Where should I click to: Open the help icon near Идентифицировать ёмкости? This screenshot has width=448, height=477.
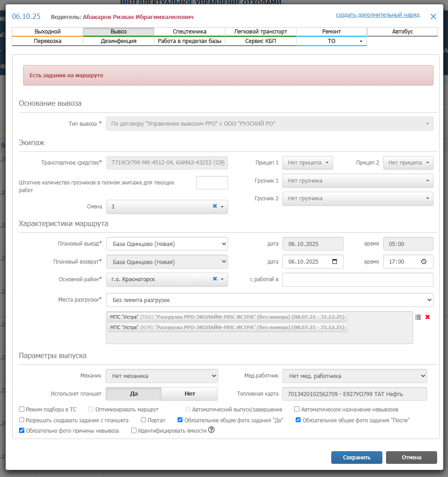point(211,430)
